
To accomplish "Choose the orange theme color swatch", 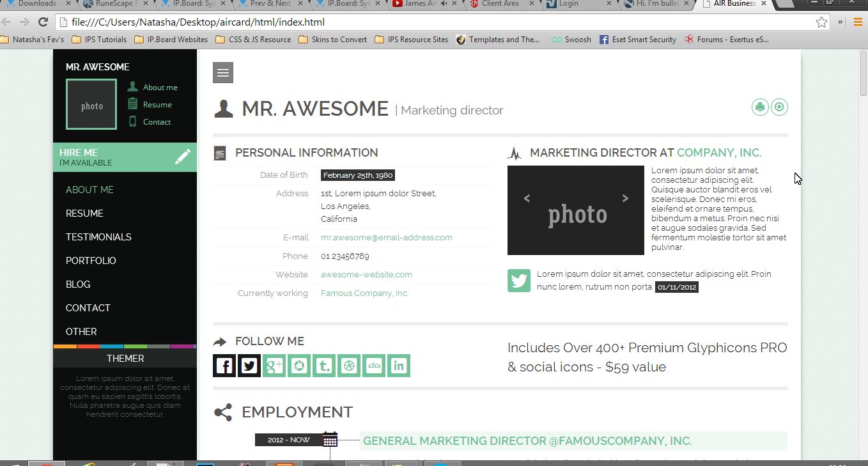I will click(x=65, y=346).
